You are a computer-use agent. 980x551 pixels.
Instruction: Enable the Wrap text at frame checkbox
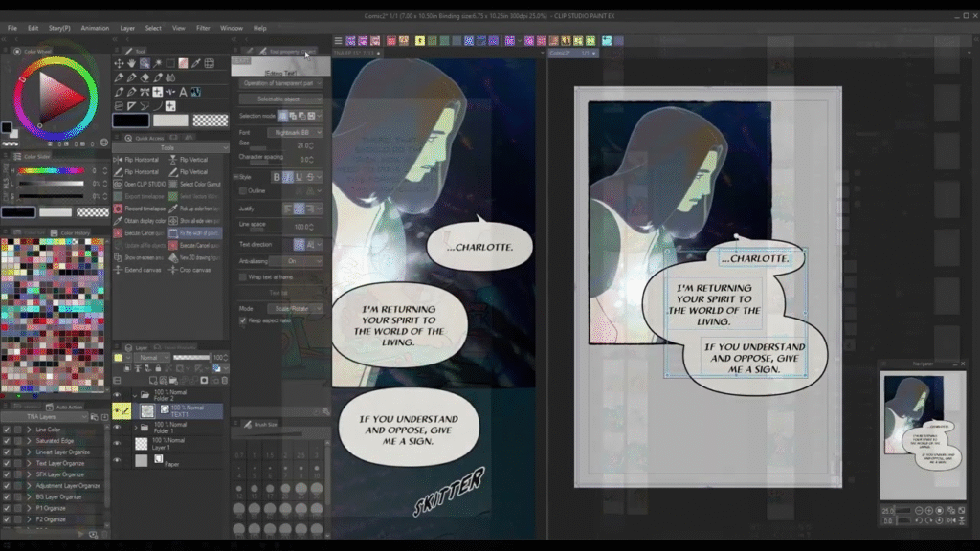[243, 276]
